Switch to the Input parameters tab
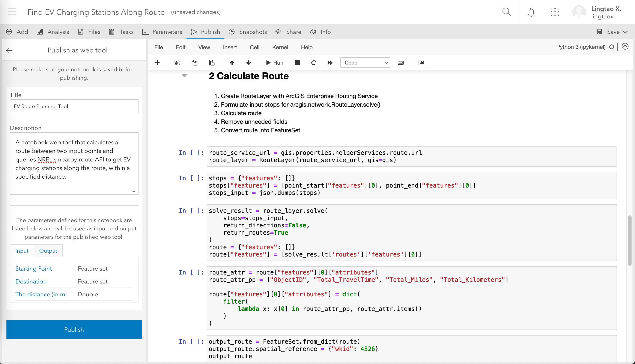 pos(22,250)
